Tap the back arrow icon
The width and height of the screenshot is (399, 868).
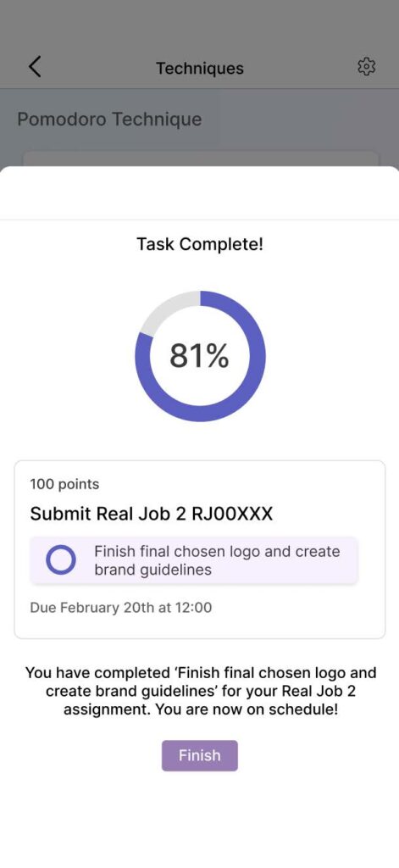(35, 67)
